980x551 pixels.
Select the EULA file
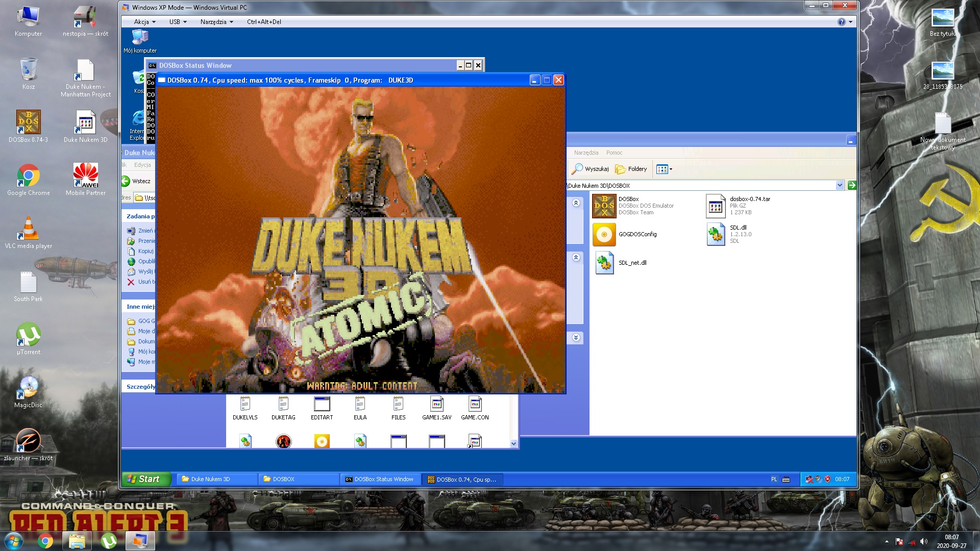(360, 408)
